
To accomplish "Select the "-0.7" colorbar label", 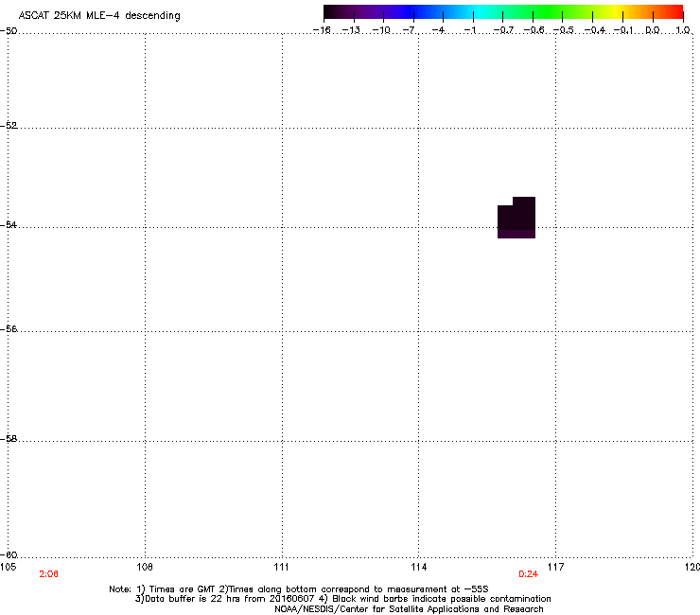I will [x=503, y=30].
